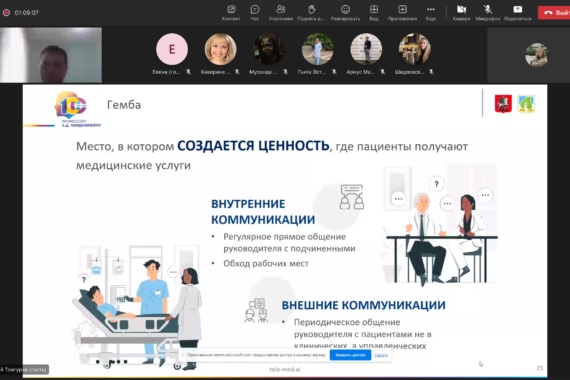Image resolution: width=570 pixels, height=380 pixels.
Task: Show the Участники list
Action: [281, 9]
